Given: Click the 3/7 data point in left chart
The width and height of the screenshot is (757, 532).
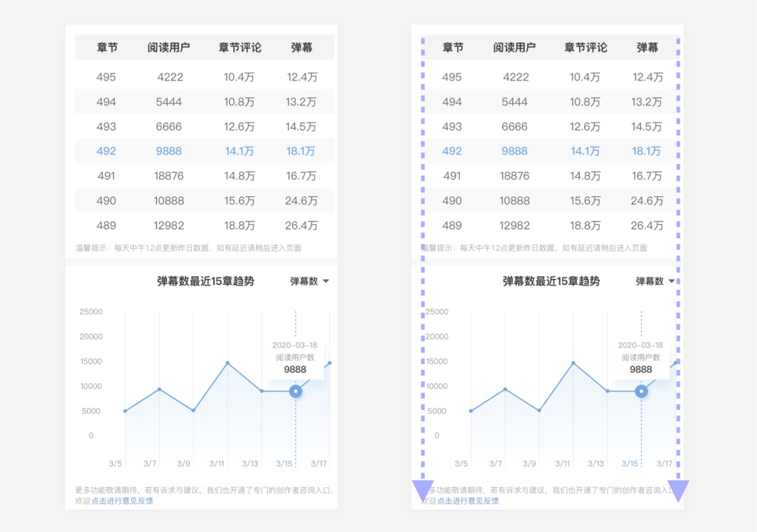Looking at the screenshot, I should (159, 389).
